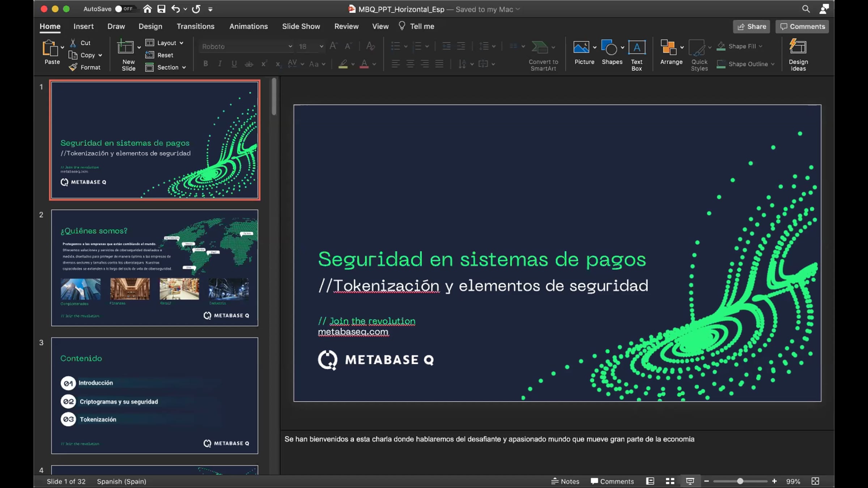Open Design Ideas pane
The width and height of the screenshot is (868, 488).
click(798, 55)
